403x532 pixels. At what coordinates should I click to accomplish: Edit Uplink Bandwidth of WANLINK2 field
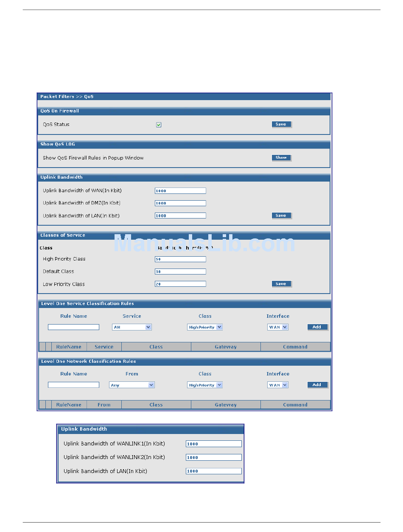click(214, 457)
